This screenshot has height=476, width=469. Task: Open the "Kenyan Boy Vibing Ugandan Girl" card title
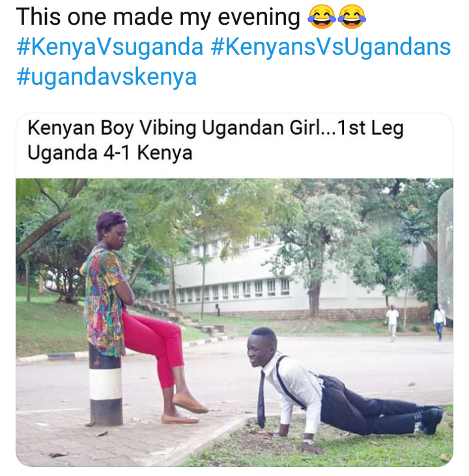click(215, 128)
